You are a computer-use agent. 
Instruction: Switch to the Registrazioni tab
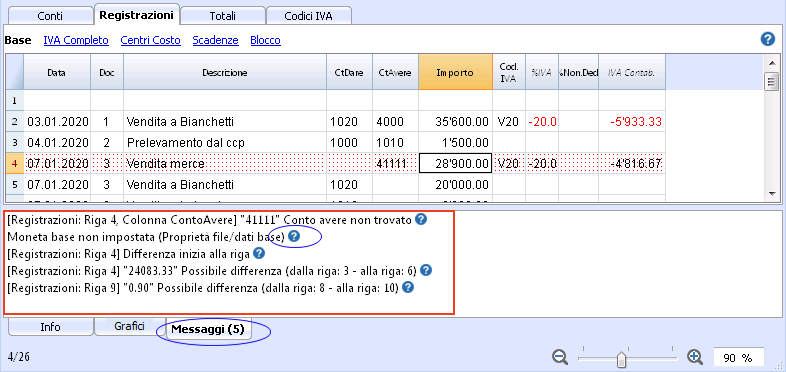[136, 15]
